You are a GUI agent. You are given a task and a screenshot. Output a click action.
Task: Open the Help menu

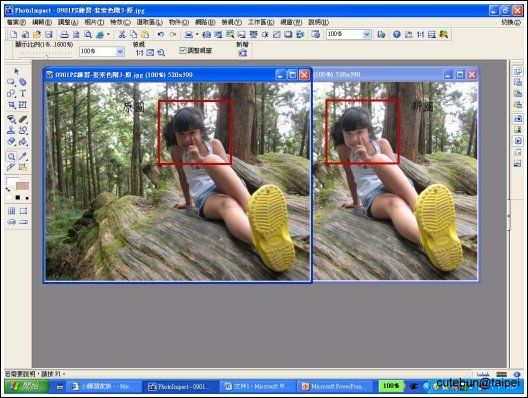tap(318, 22)
